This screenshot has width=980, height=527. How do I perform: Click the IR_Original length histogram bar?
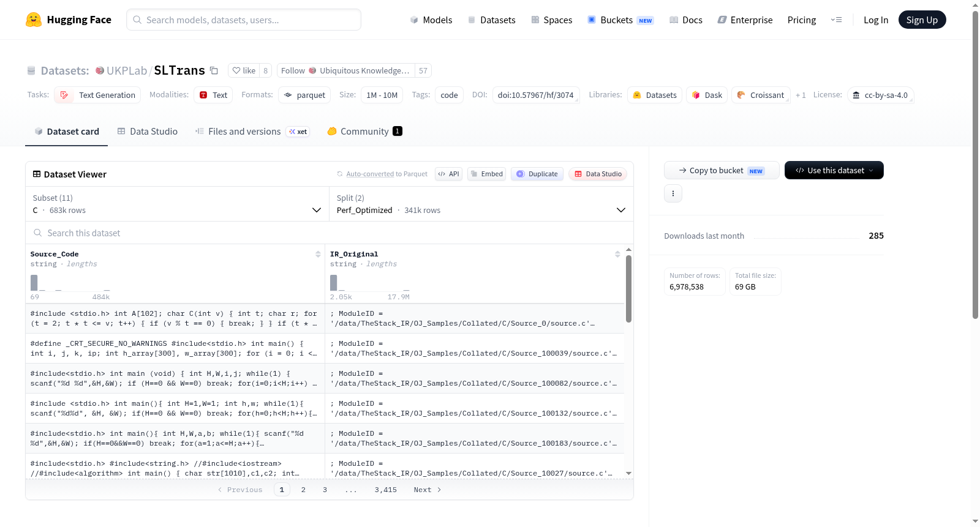(334, 283)
